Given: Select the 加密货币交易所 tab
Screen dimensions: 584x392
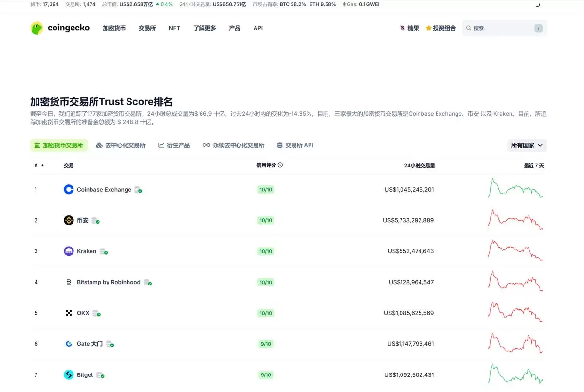Looking at the screenshot, I should (x=59, y=145).
